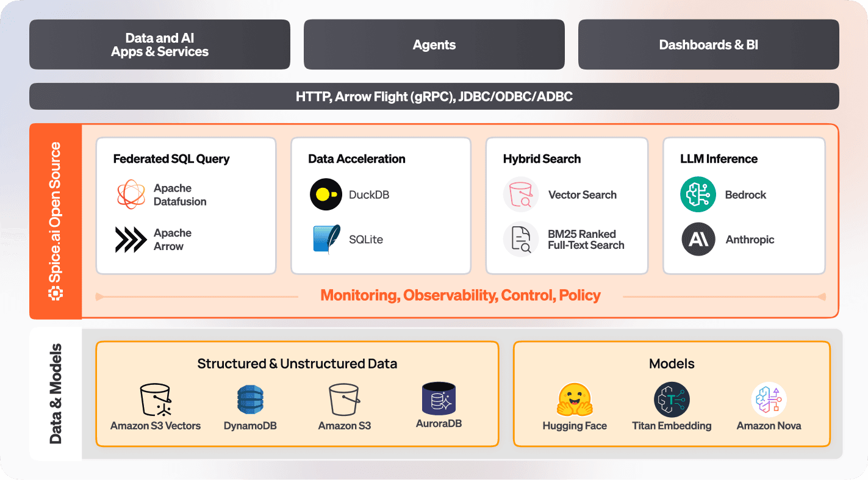
Task: Select the SQLite icon
Action: point(326,239)
